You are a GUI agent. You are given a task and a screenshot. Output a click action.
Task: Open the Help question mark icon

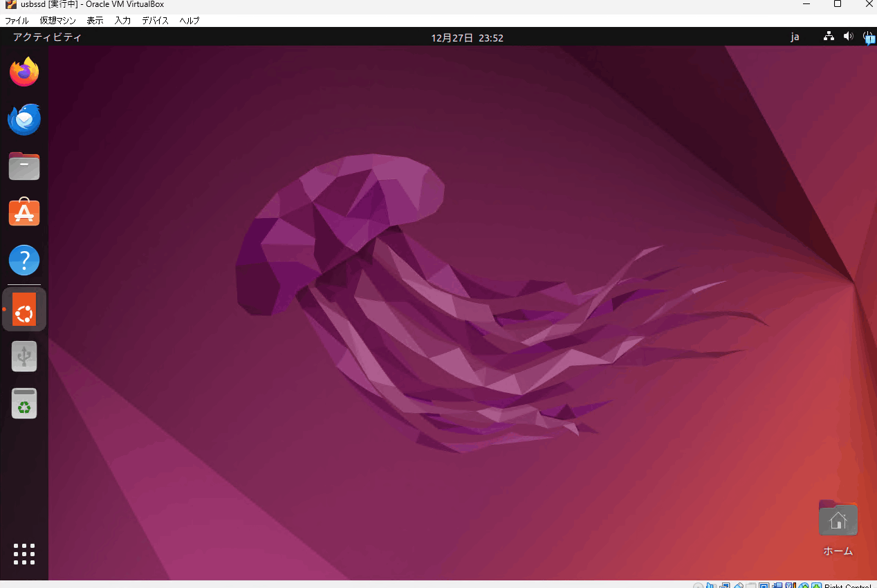pos(24,261)
